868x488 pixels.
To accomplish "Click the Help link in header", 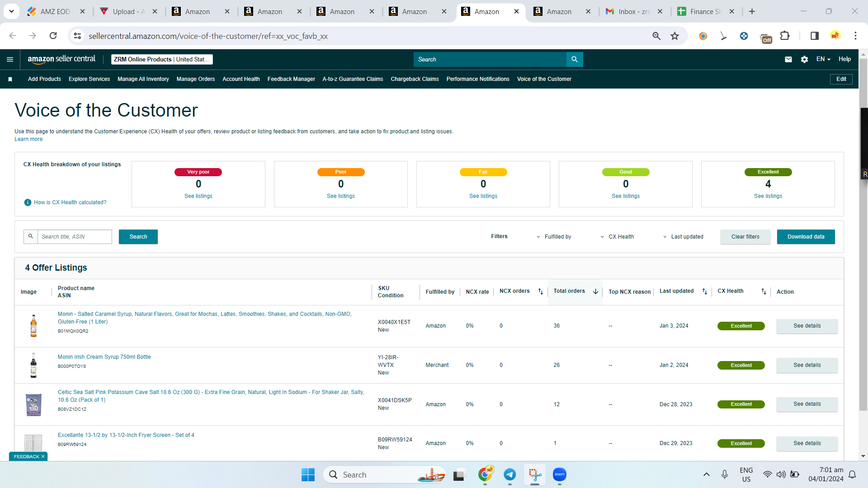I will (x=844, y=59).
